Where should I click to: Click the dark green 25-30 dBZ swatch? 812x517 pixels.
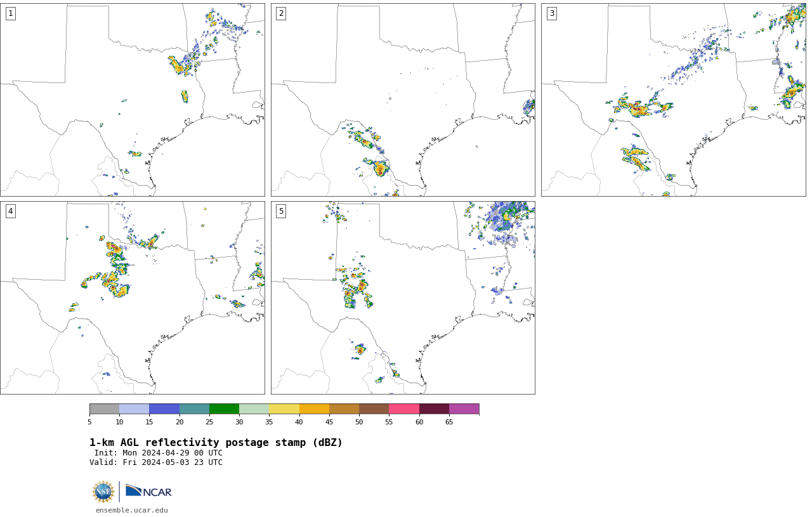(x=224, y=409)
